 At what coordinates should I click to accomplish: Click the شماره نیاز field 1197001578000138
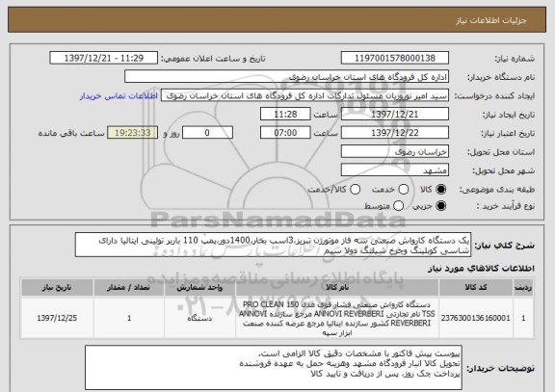click(395, 58)
